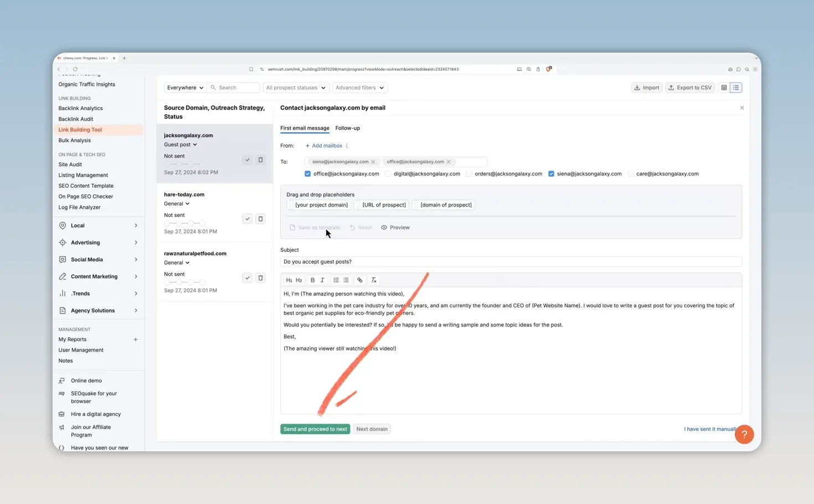The image size is (814, 504).
Task: Click the browser bookmark icon
Action: pos(251,69)
